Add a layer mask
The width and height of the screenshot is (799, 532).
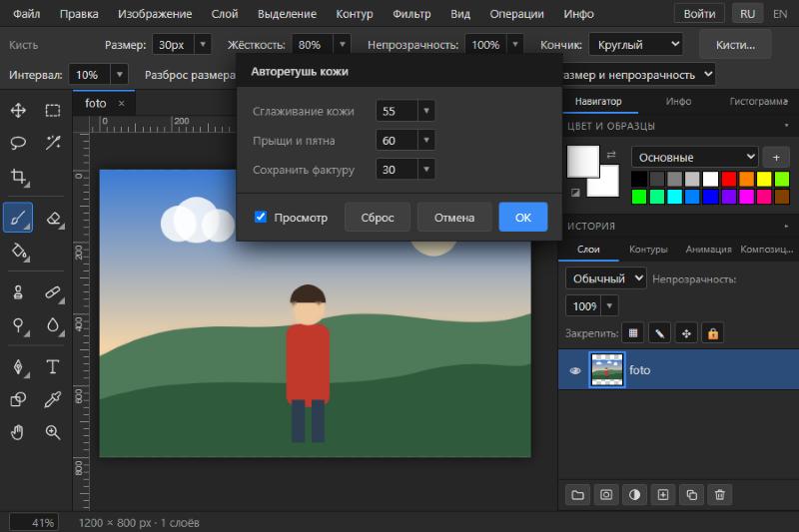point(606,495)
